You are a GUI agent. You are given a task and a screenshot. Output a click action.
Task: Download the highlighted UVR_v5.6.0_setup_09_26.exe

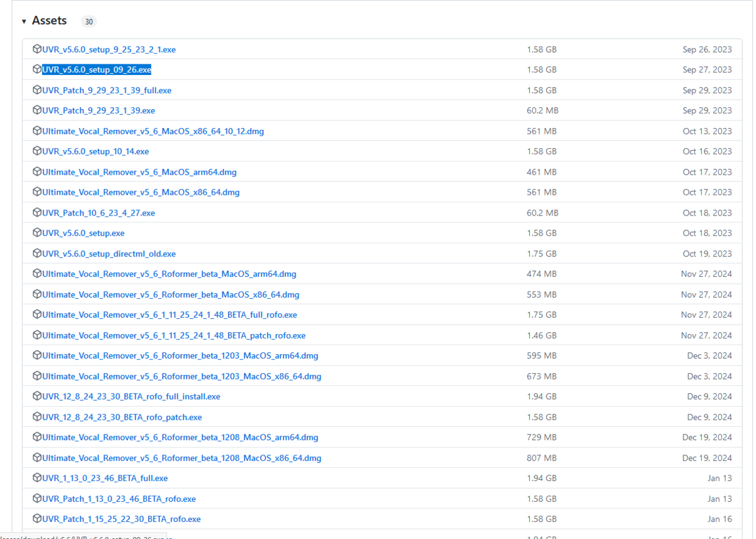[96, 69]
